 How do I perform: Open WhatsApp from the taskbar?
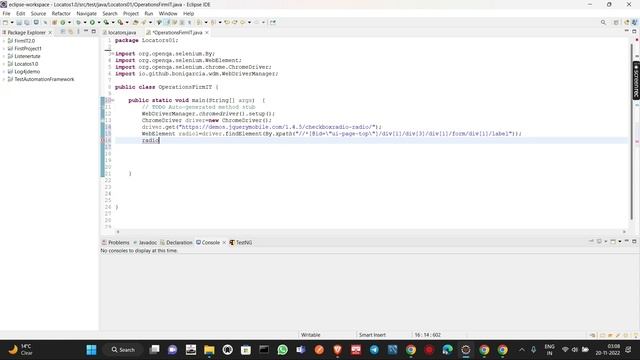tap(282, 350)
